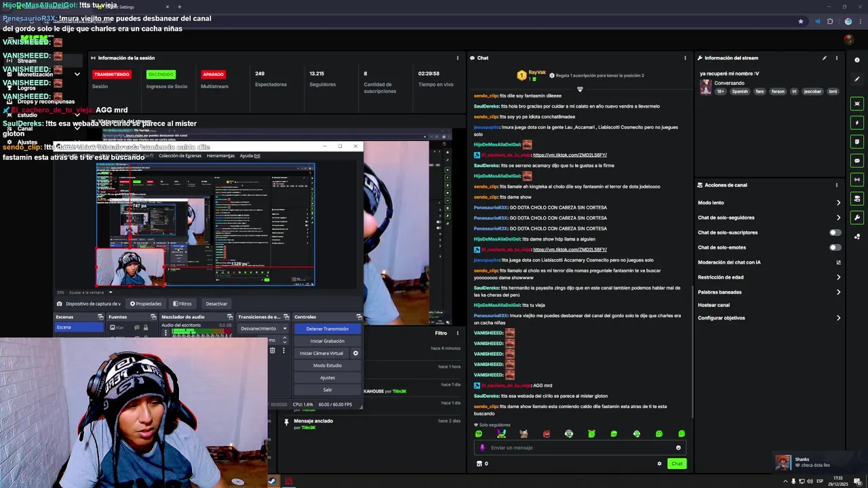Click Detener Transmisión in OBS
Viewport: 868px width, 488px height.
(327, 329)
